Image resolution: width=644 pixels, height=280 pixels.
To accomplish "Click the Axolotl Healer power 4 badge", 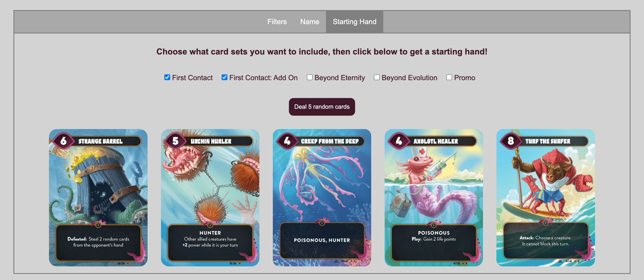I will (x=399, y=141).
